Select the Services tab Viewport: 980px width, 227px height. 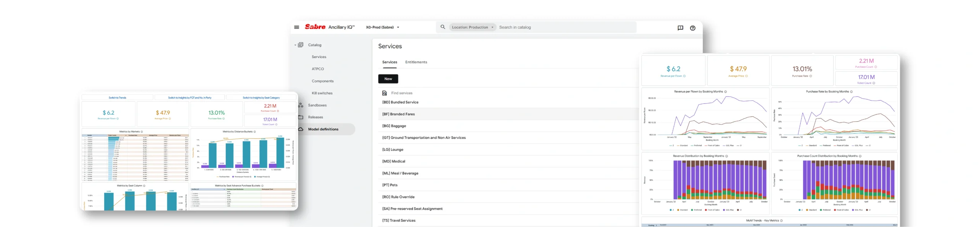389,62
